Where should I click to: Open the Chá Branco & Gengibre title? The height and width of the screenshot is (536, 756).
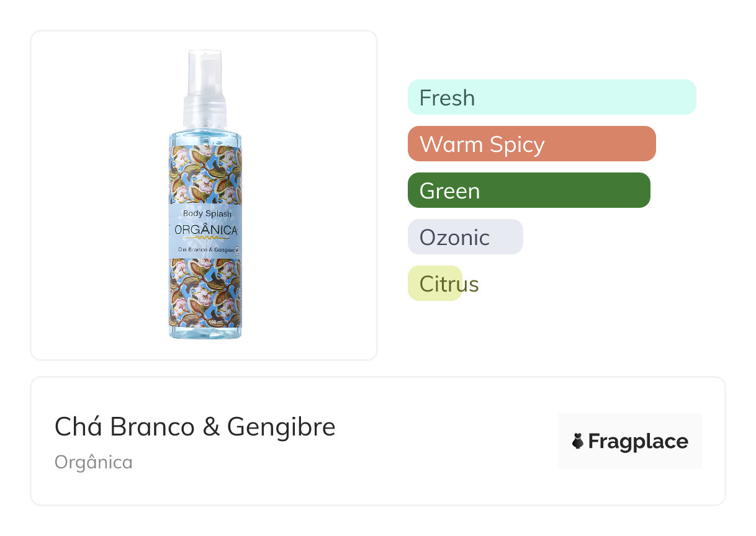[195, 427]
